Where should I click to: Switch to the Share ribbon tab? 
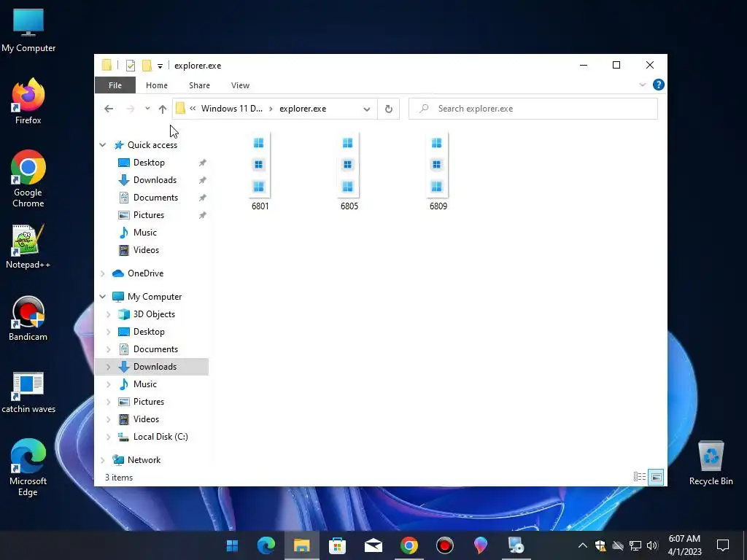(199, 85)
